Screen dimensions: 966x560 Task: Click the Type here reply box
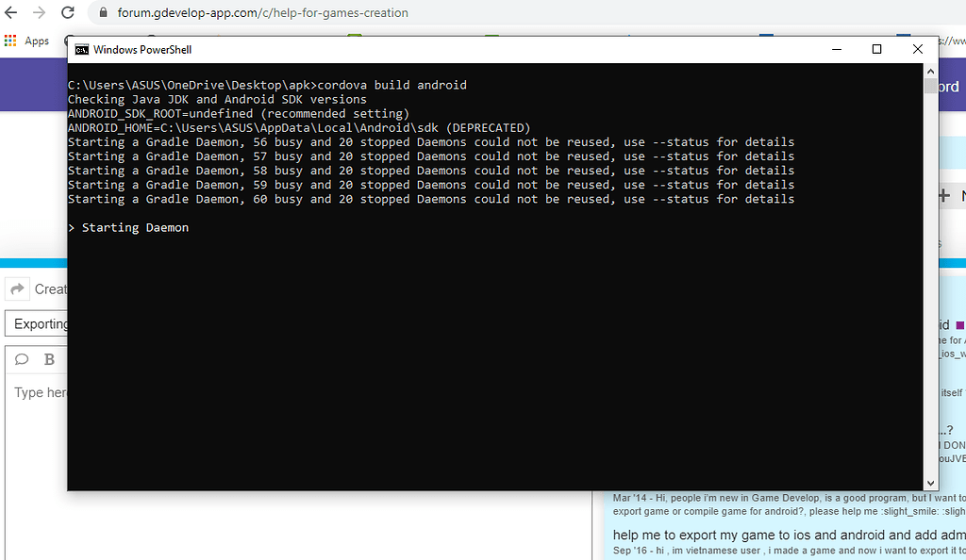(39, 392)
